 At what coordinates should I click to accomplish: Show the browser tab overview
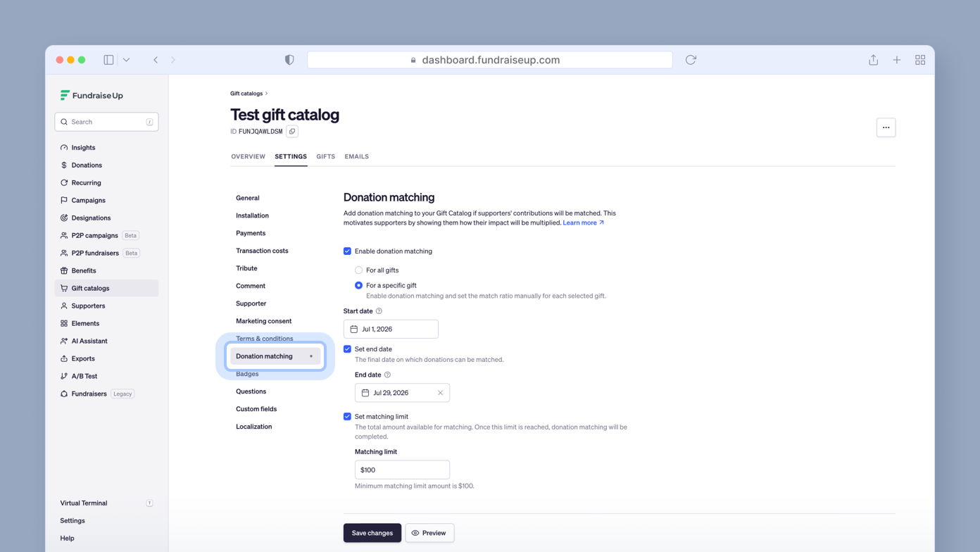920,60
